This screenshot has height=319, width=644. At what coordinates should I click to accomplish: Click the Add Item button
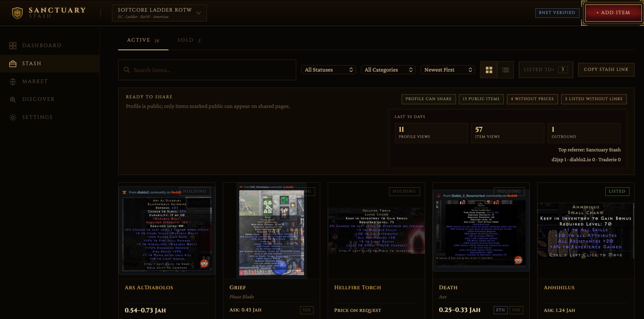pos(613,13)
